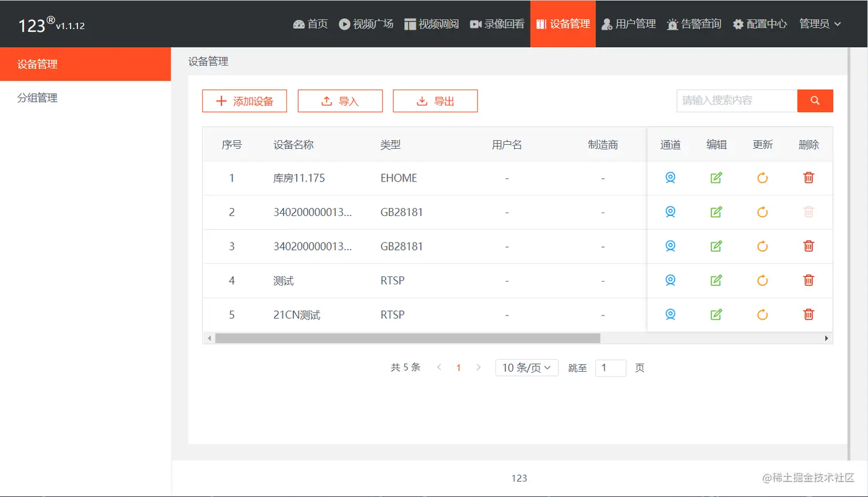Open 配置中心 in top navigation
This screenshot has height=497, width=868.
point(760,24)
